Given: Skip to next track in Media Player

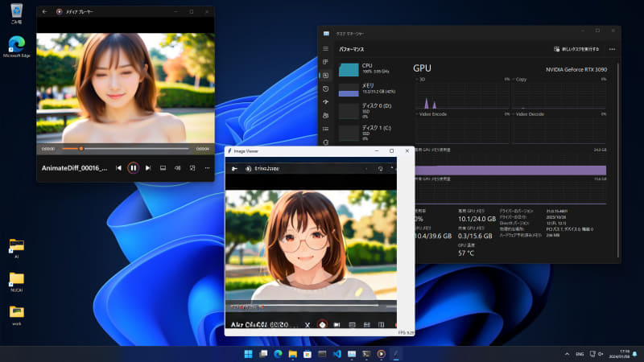Looking at the screenshot, I should [x=148, y=168].
